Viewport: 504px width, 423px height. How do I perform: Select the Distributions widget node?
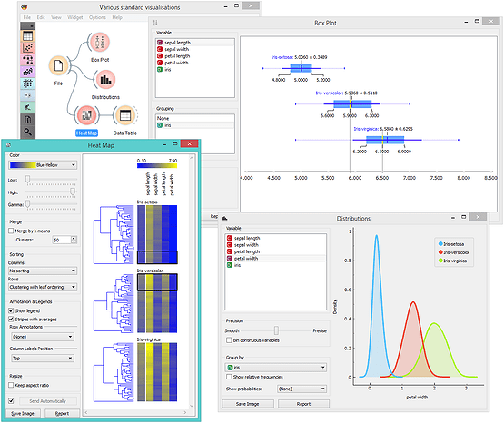click(x=105, y=80)
